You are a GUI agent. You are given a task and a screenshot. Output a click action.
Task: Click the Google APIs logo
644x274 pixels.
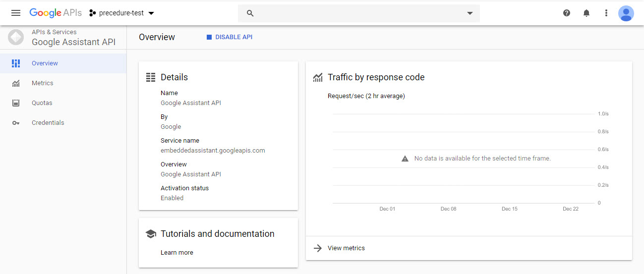pyautogui.click(x=55, y=13)
